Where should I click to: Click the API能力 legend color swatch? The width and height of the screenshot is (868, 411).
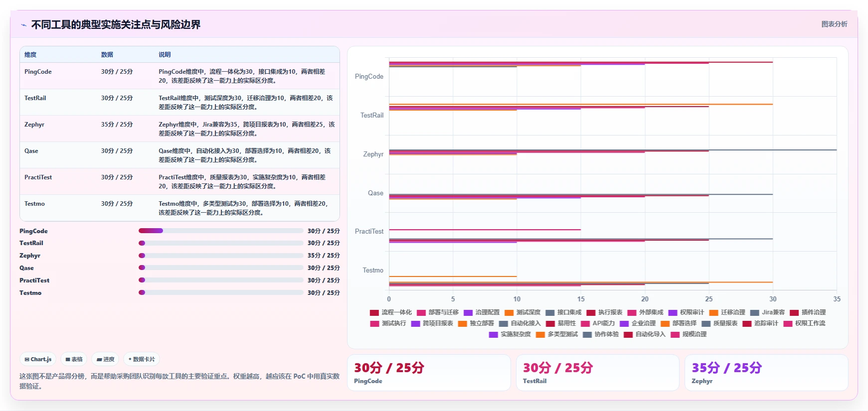pos(585,323)
